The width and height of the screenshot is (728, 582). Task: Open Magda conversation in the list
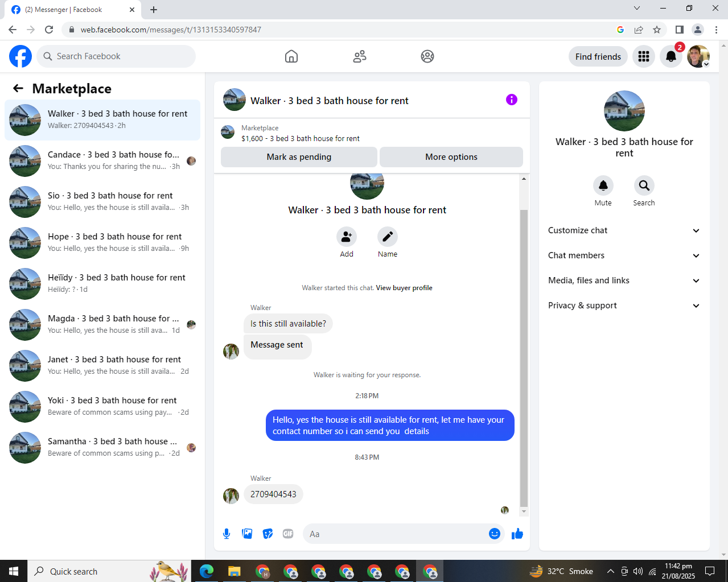click(x=102, y=325)
